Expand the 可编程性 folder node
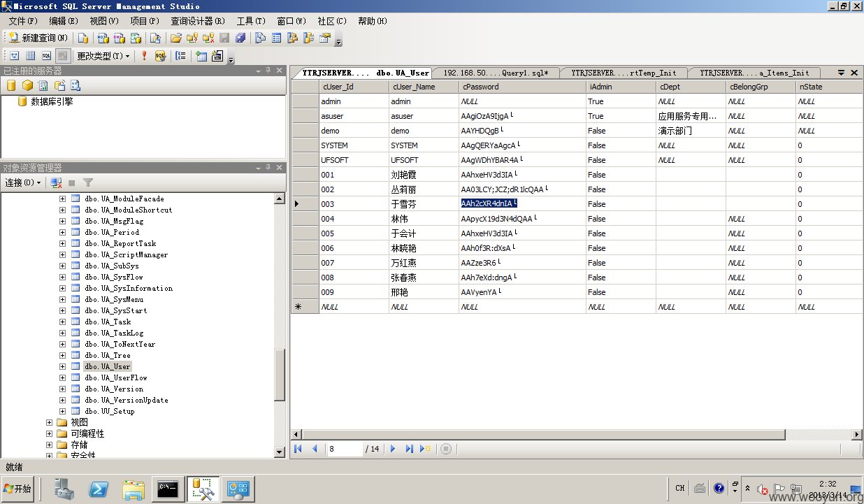 [x=49, y=433]
